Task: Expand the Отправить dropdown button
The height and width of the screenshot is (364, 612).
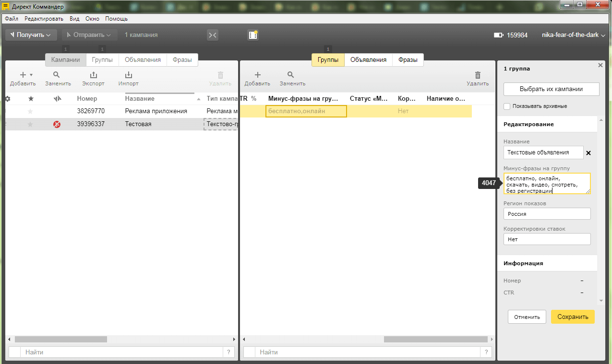Action: (89, 35)
